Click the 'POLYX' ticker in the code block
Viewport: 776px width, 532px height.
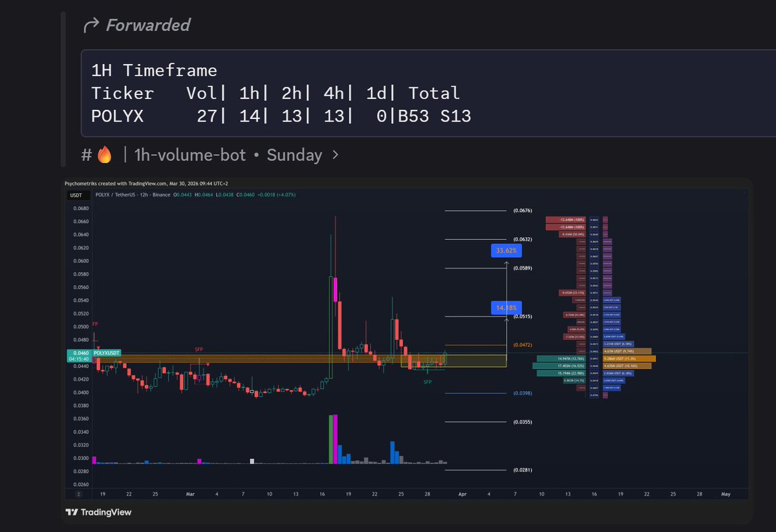(x=117, y=116)
